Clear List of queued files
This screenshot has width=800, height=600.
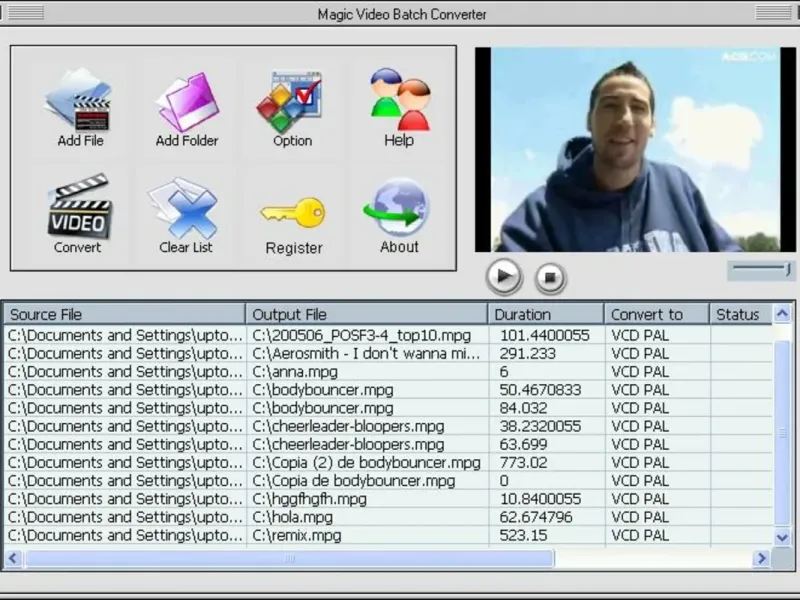tap(186, 212)
